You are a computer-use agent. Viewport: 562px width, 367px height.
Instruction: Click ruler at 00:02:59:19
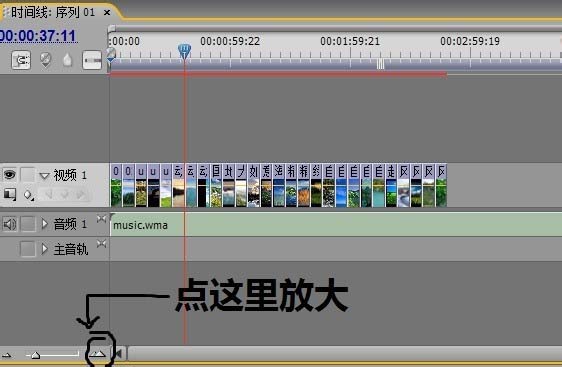tap(470, 41)
